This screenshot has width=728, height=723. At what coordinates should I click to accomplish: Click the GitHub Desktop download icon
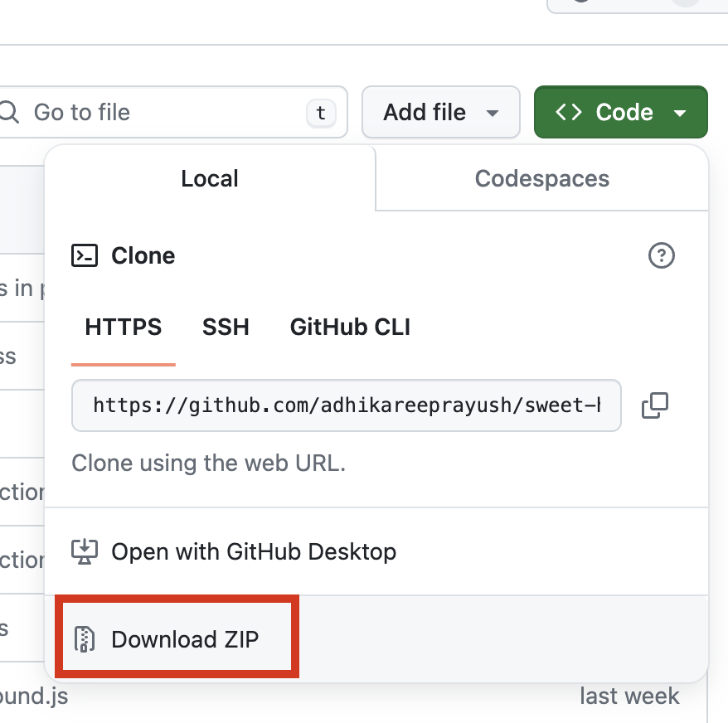click(85, 551)
